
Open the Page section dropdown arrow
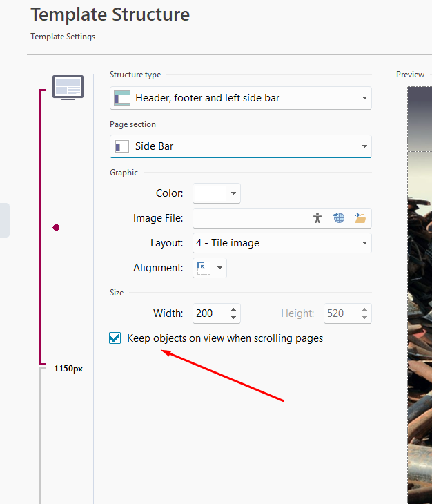[x=364, y=146]
